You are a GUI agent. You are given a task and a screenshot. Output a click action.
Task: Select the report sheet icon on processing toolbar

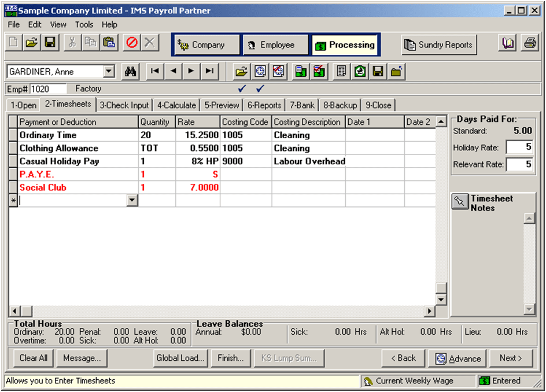click(340, 71)
